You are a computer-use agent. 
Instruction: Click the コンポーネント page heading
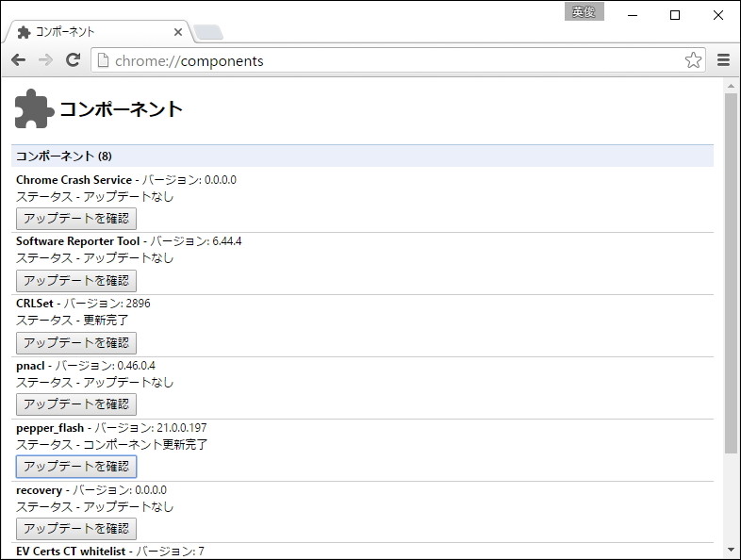pyautogui.click(x=121, y=109)
